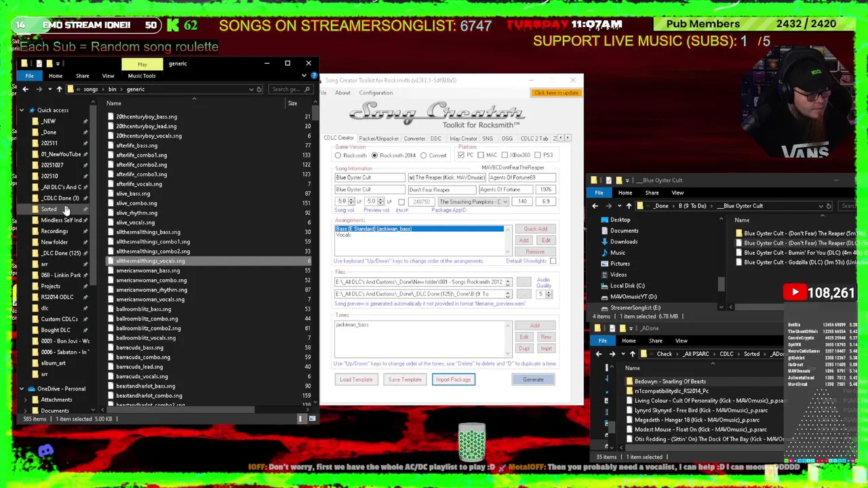Click Search box in the generic window
Image resolution: width=868 pixels, height=488 pixels.
290,89
